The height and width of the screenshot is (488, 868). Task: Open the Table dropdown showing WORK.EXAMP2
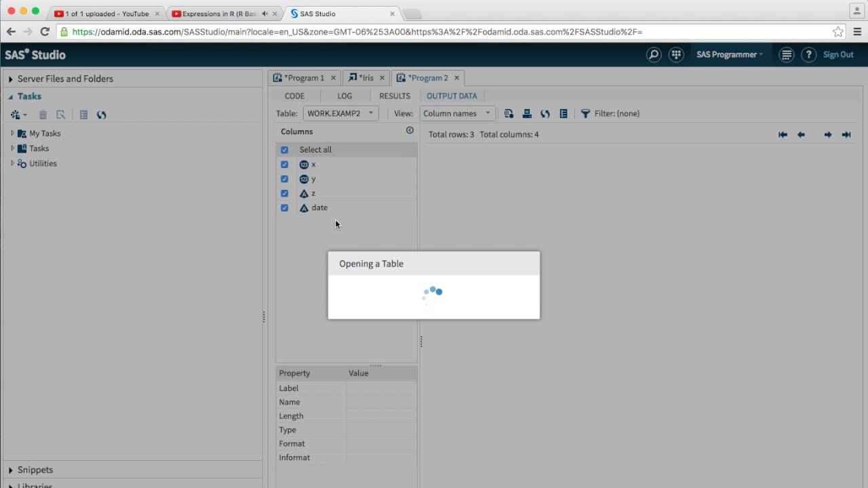[340, 114]
